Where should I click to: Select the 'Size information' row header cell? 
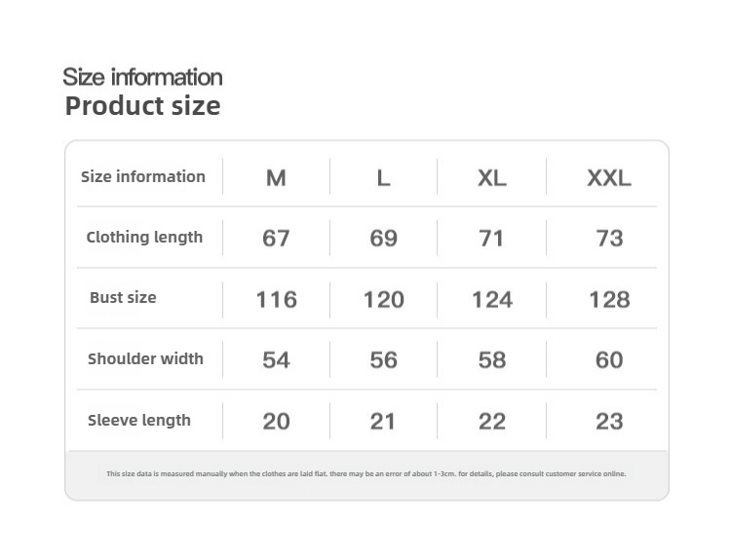pyautogui.click(x=143, y=176)
